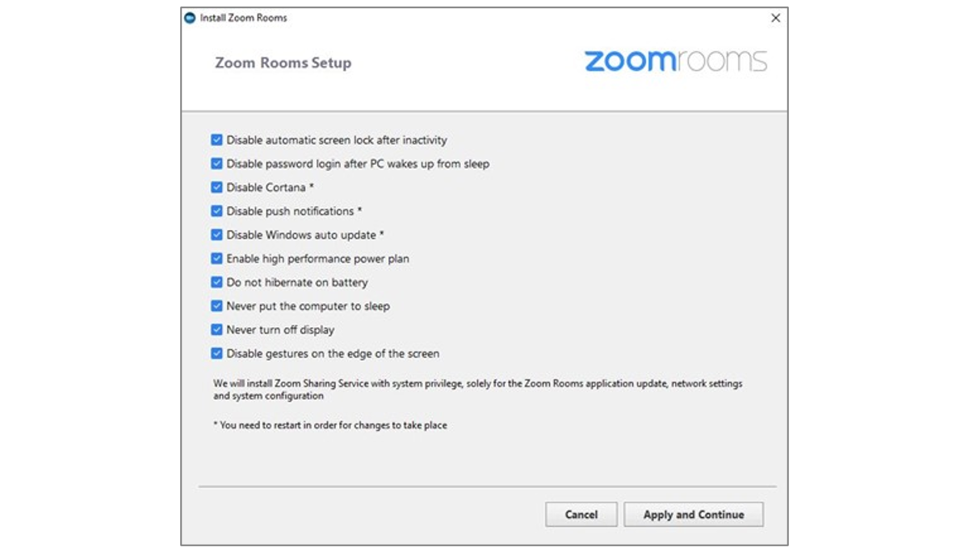Click the Zoom icon in the title bar
This screenshot has height=560, width=969.
(191, 18)
